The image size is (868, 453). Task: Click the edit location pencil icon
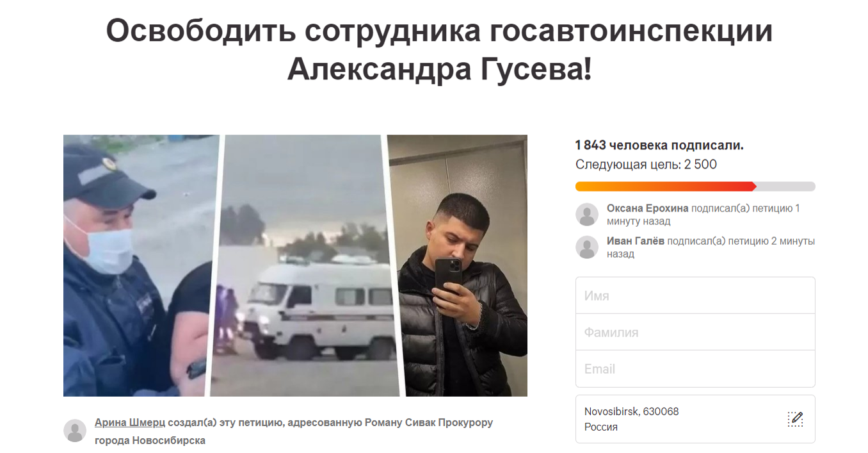point(795,419)
